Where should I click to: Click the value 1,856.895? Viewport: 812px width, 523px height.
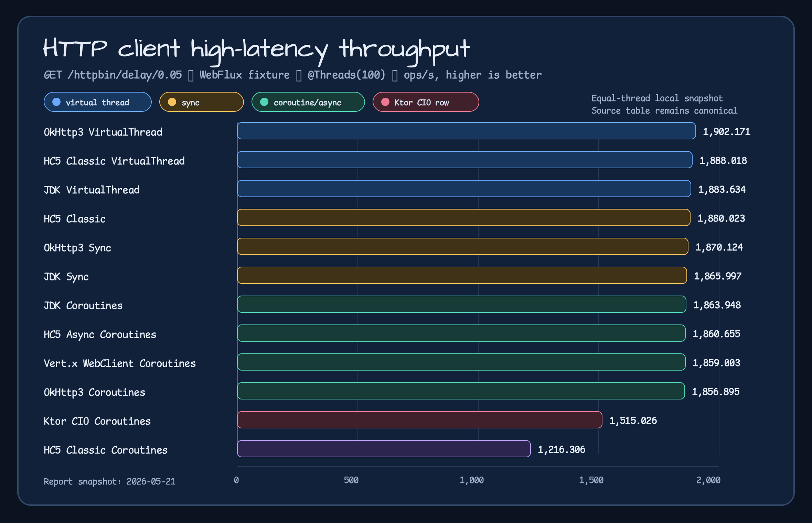pyautogui.click(x=716, y=392)
